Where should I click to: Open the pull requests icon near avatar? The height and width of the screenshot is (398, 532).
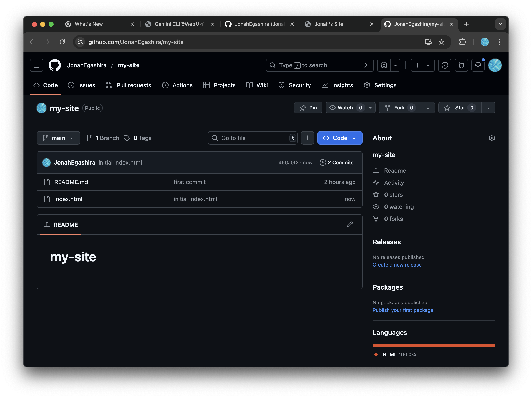tap(461, 65)
